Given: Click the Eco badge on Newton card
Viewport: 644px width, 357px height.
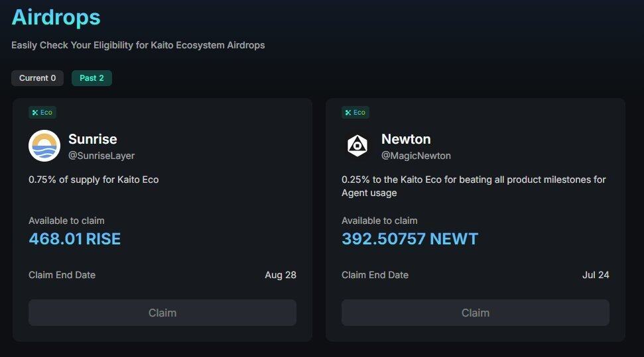Looking at the screenshot, I should coord(355,113).
